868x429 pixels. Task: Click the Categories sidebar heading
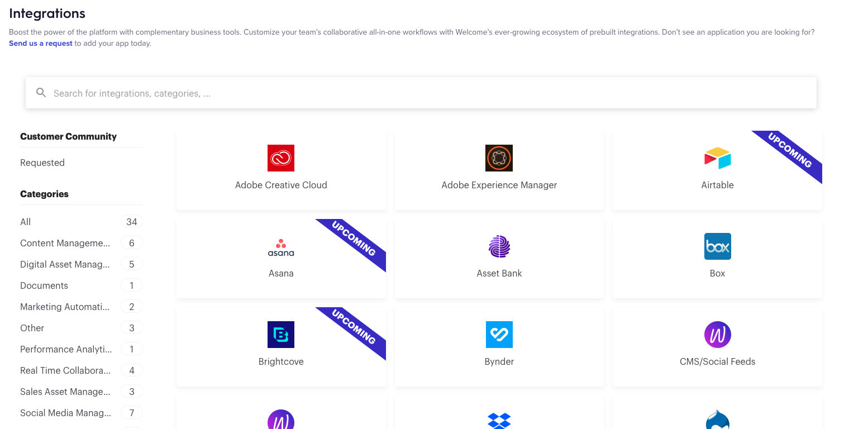44,194
